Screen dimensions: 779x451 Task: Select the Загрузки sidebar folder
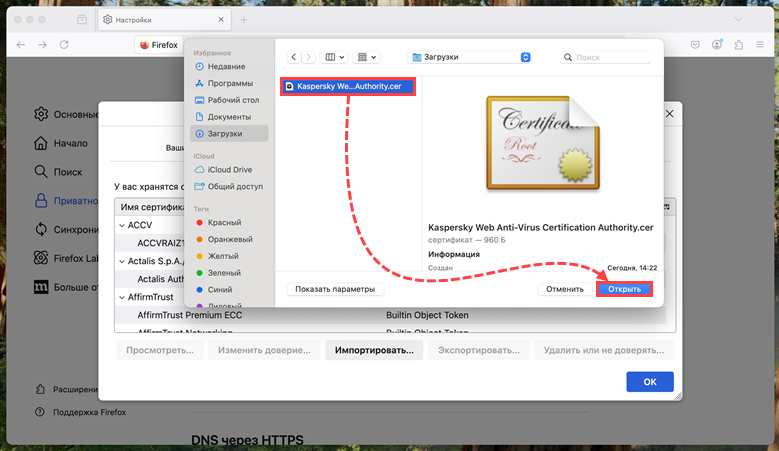pos(230,134)
